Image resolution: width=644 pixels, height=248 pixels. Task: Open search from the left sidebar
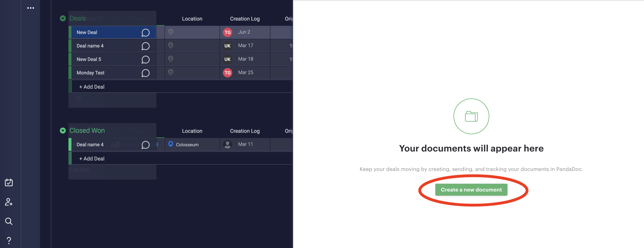click(x=9, y=221)
